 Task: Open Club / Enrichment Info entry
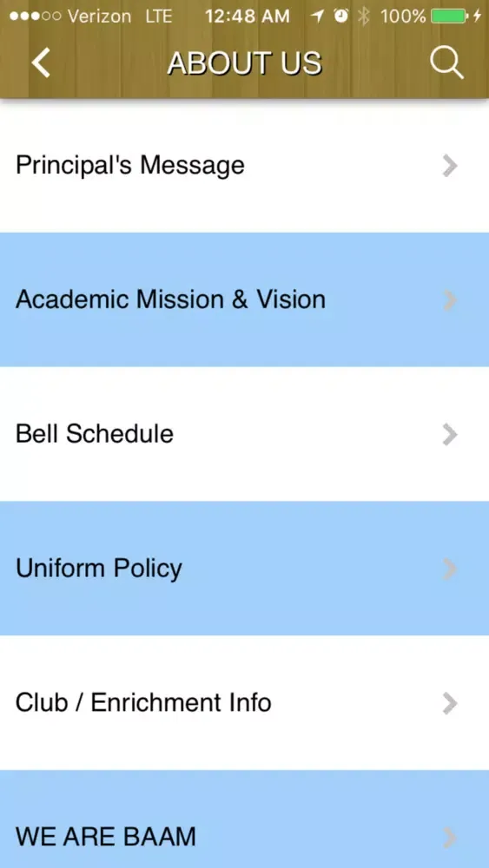click(244, 704)
